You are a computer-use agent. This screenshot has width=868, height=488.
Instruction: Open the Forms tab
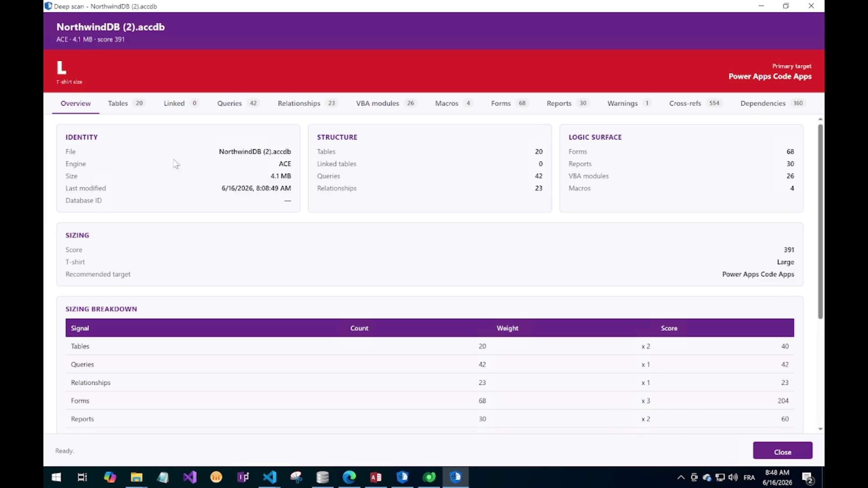509,103
